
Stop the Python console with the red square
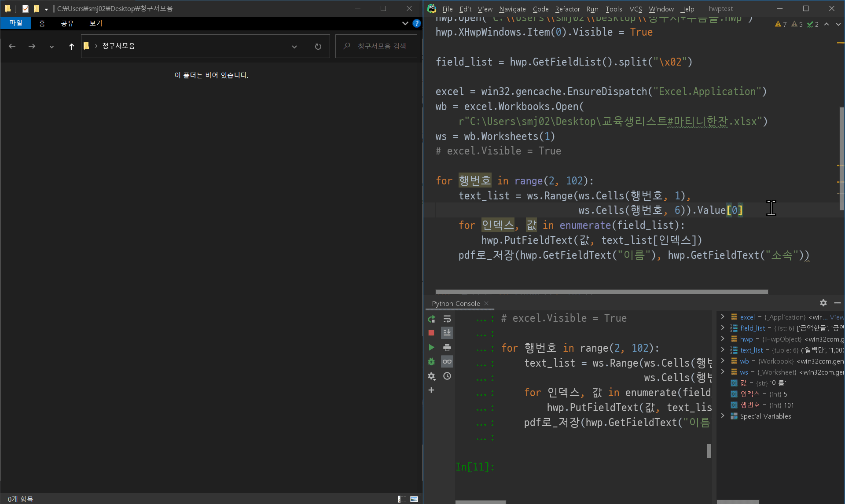pyautogui.click(x=431, y=333)
